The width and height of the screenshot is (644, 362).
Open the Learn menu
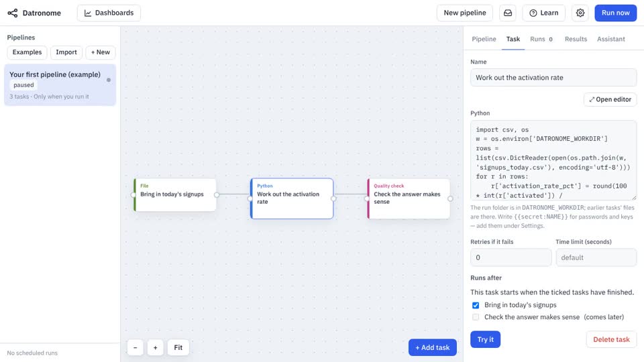544,13
